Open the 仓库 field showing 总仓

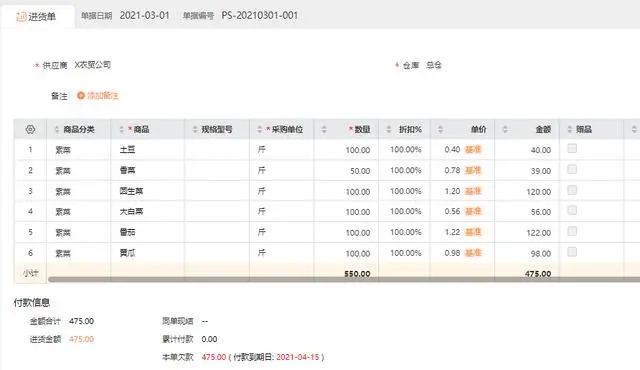pyautogui.click(x=434, y=65)
